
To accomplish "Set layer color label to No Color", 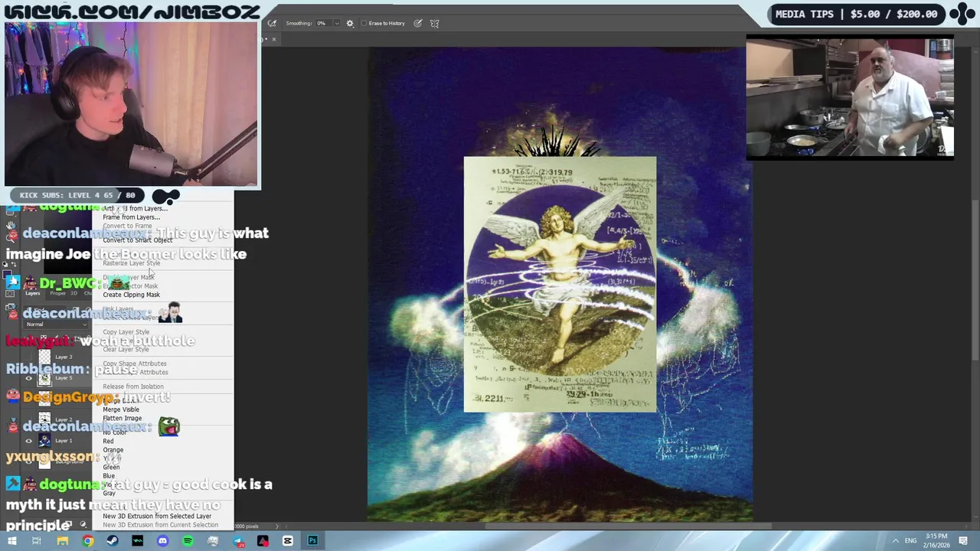I will pos(114,432).
